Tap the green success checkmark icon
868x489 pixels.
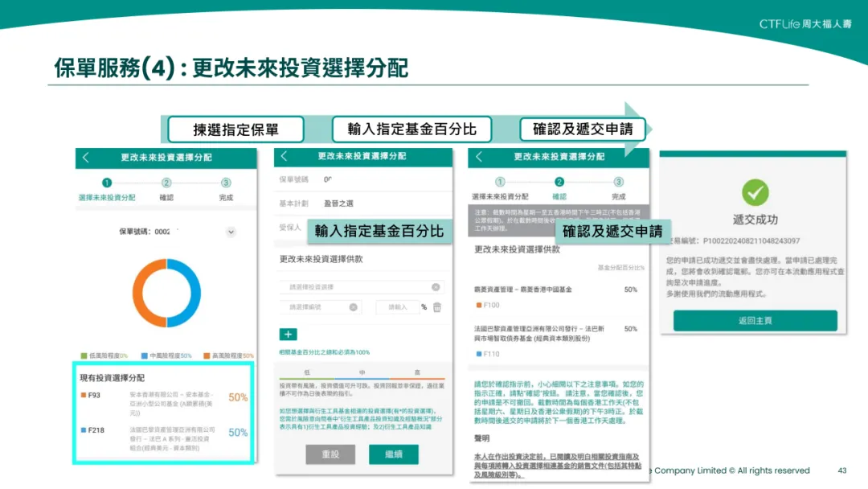[754, 194]
